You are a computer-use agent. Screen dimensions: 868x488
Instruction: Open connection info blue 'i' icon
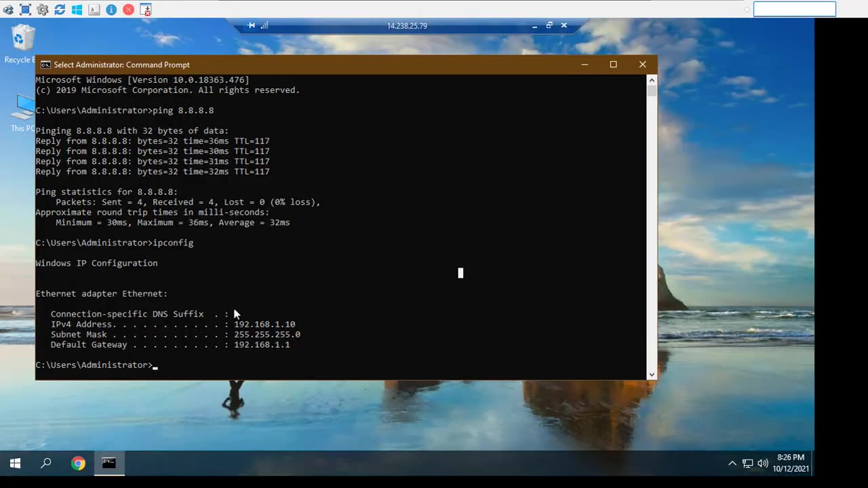click(111, 9)
